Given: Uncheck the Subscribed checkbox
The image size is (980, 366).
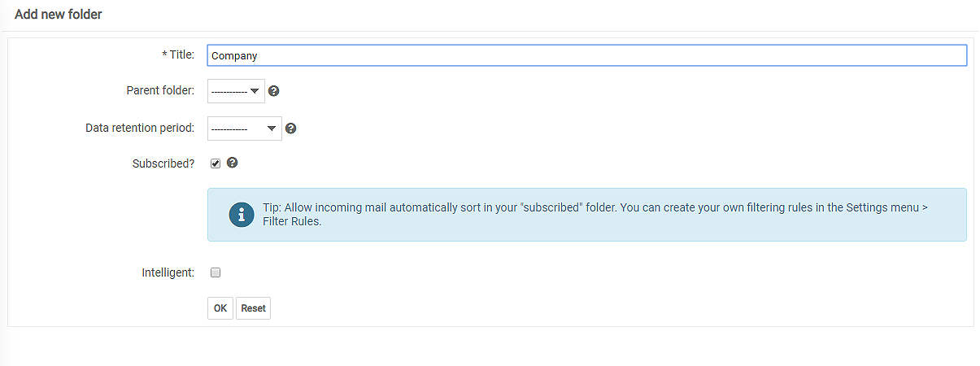Looking at the screenshot, I should [x=216, y=163].
